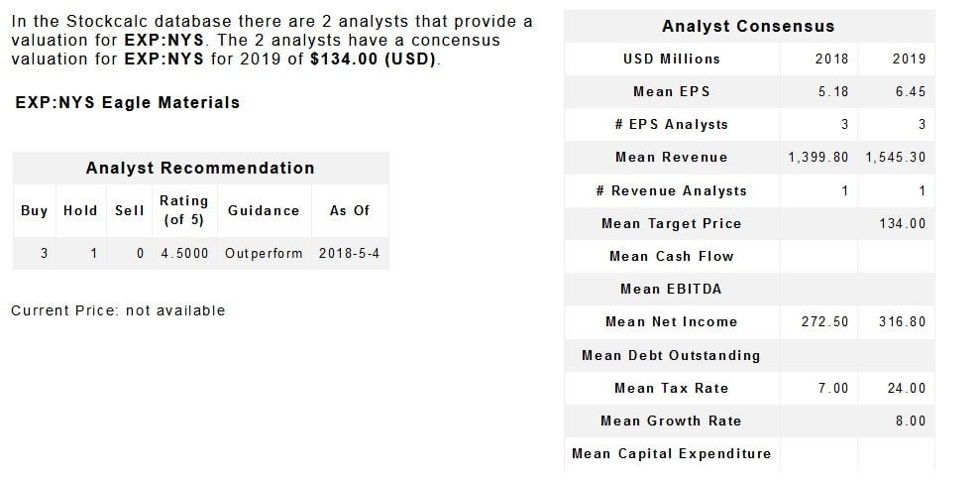Select the 8.00 growth rate value
This screenshot has height=483, width=980.
point(910,422)
